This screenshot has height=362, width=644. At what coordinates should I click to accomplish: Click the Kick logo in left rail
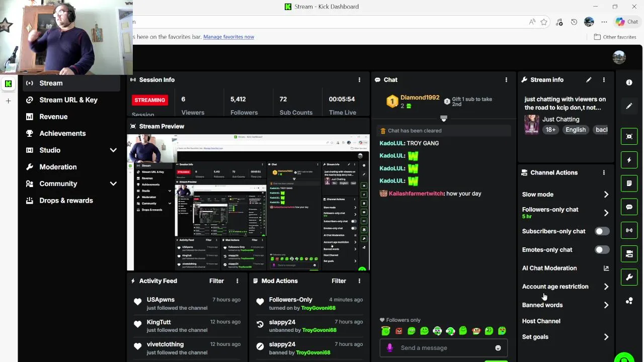point(8,84)
